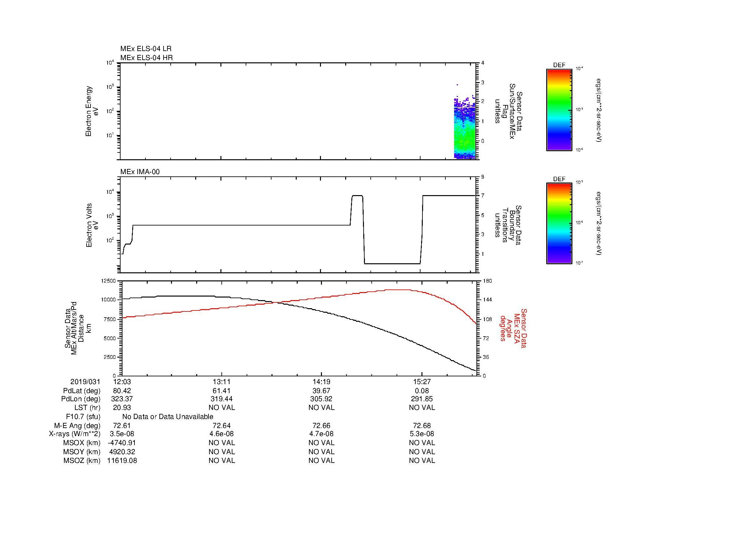Click the MSOX value '-4740.91'

click(122, 443)
